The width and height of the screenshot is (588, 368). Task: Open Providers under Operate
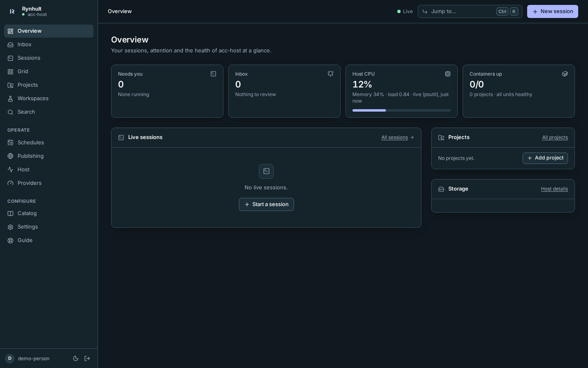[x=49, y=183]
